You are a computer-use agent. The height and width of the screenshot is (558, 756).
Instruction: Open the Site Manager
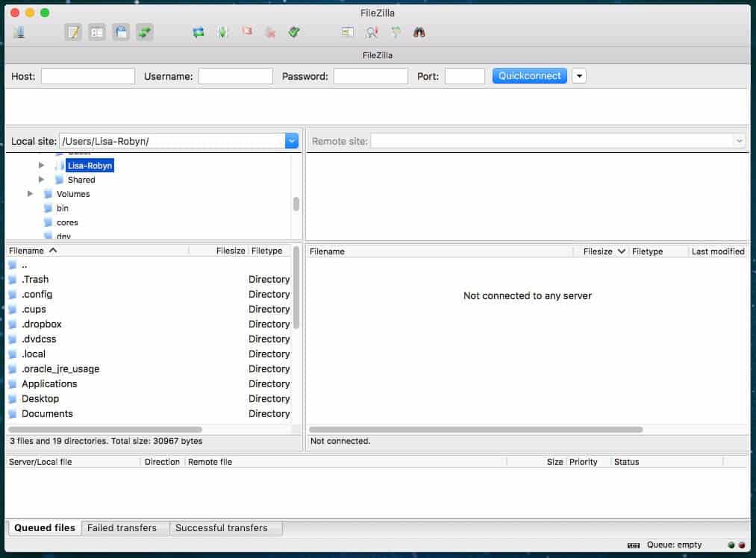(19, 32)
